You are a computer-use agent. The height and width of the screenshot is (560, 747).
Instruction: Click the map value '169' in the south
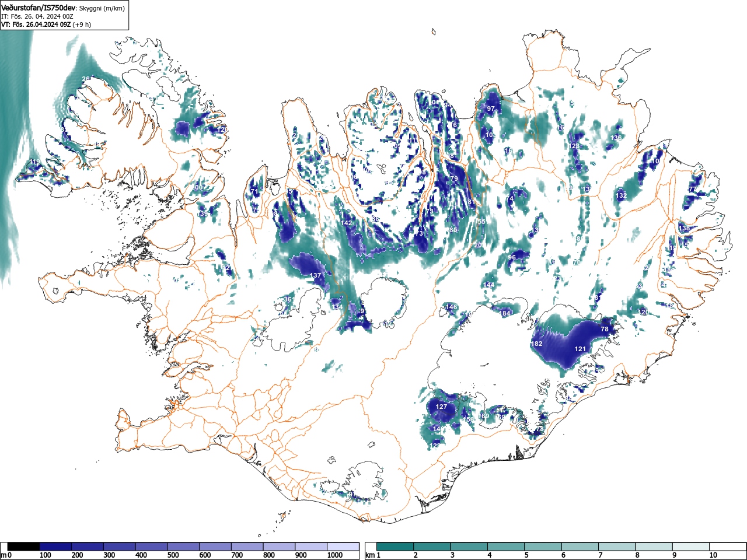click(484, 416)
